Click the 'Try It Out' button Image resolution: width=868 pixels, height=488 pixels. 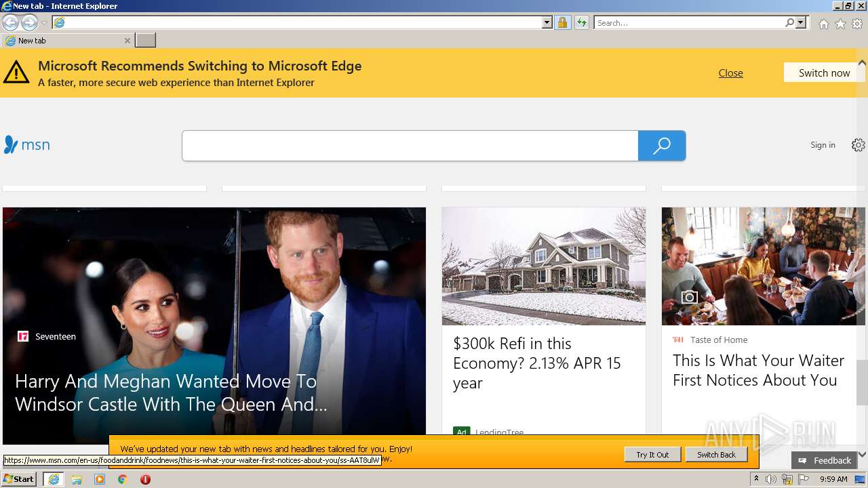pos(652,455)
